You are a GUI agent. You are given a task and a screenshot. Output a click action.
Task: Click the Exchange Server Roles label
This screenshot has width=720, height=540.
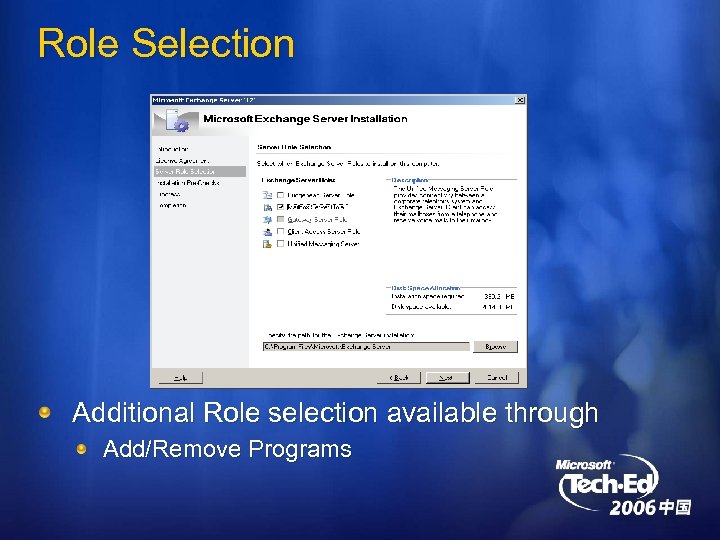click(298, 180)
